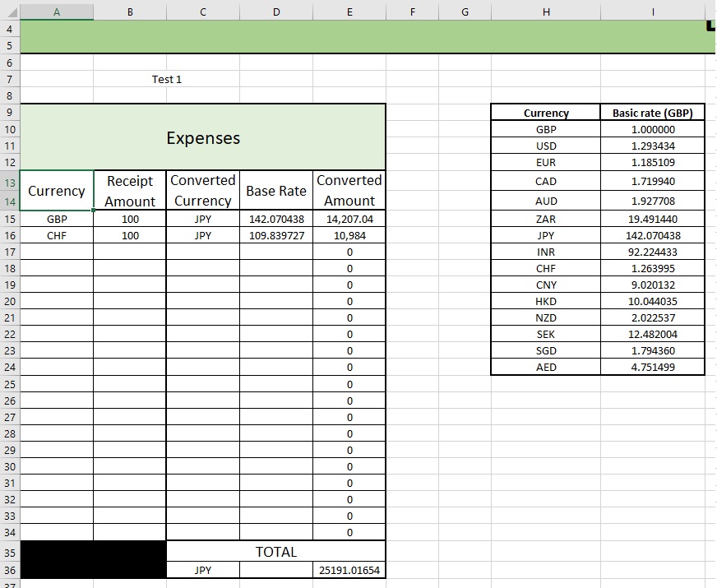The image size is (717, 588).
Task: Click base rate 142.070438 in column D
Action: tap(276, 219)
